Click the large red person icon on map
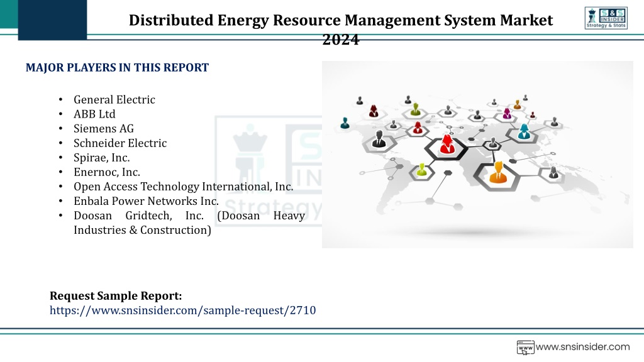Image resolution: width=644 pixels, height=362 pixels. [x=447, y=145]
